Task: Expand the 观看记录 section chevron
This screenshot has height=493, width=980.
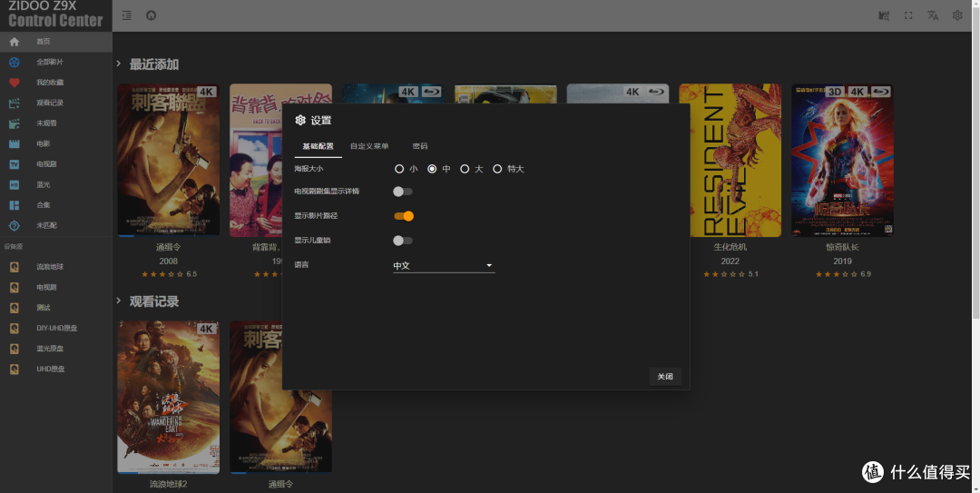Action: (118, 301)
